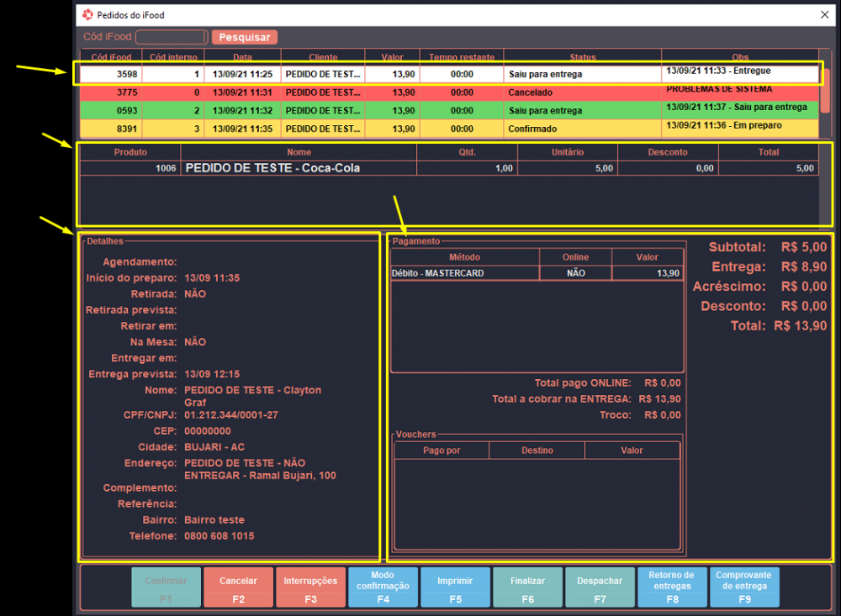This screenshot has width=841, height=616.
Task: Sort orders by Status column header
Action: (582, 56)
